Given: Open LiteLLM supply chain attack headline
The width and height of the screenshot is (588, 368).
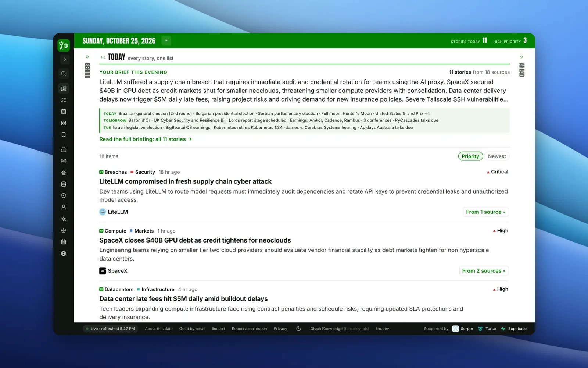Looking at the screenshot, I should click(185, 181).
